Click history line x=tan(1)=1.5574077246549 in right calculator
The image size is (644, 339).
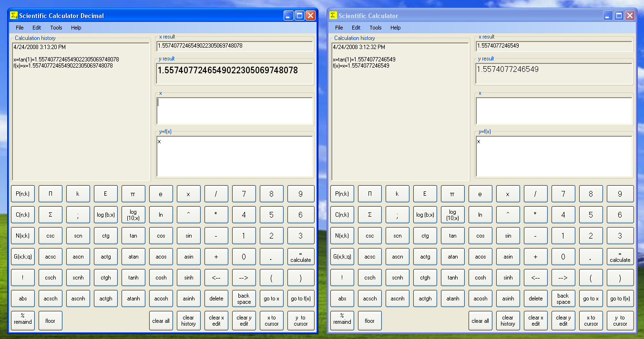point(364,60)
